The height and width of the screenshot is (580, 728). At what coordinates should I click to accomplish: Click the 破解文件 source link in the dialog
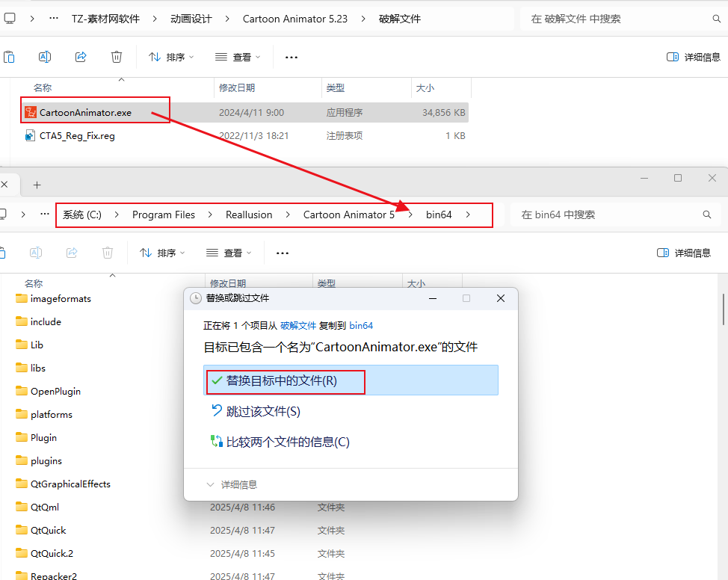pos(298,326)
